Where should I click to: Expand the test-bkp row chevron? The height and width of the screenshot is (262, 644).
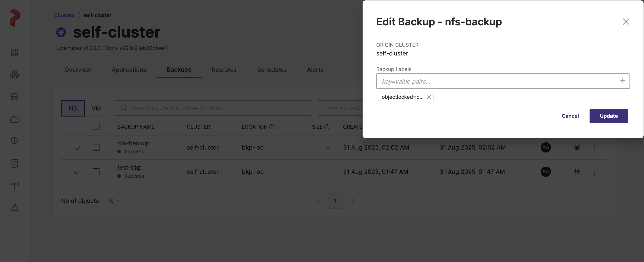click(x=77, y=173)
